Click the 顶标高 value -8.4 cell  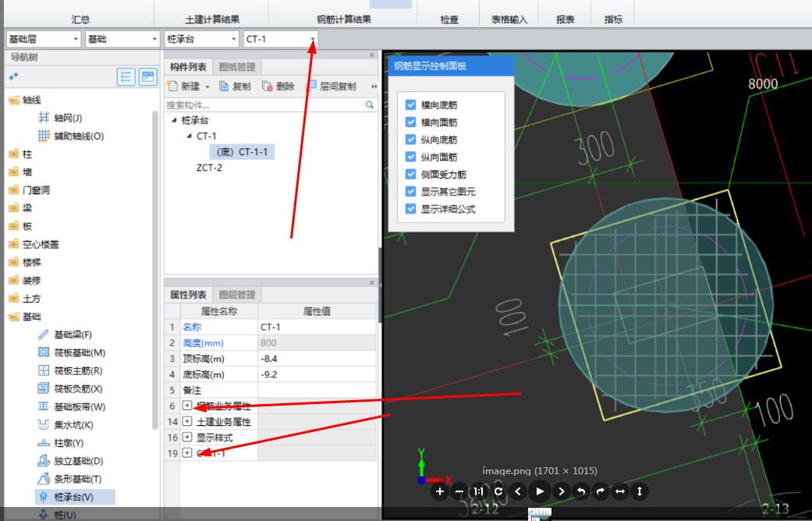pyautogui.click(x=317, y=358)
